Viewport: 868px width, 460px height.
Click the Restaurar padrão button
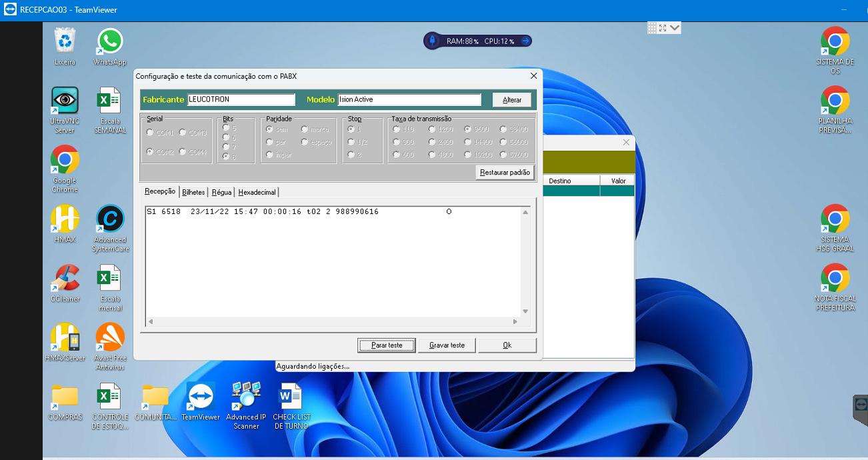(505, 173)
